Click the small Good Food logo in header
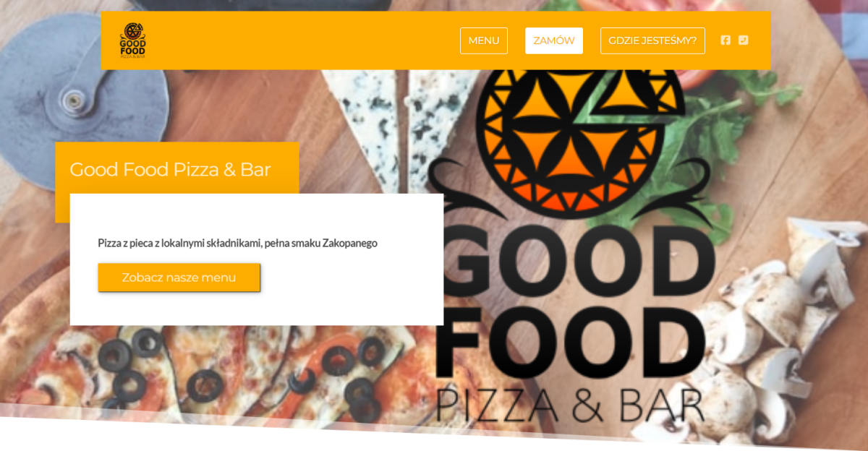The height and width of the screenshot is (451, 868). point(133,40)
